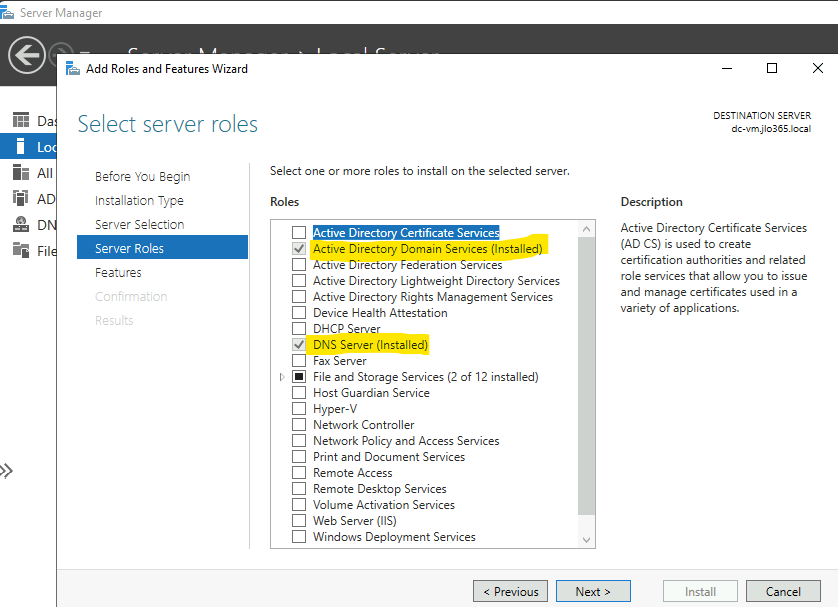Check Active Directory Rights Management Services checkbox
This screenshot has width=838, height=607.
[299, 297]
